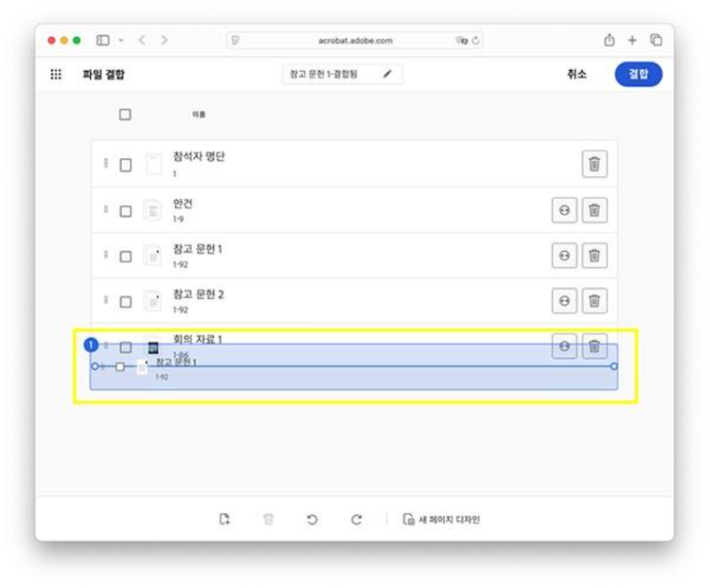Click the translate icon in address bar
710x588 pixels.
tap(461, 41)
